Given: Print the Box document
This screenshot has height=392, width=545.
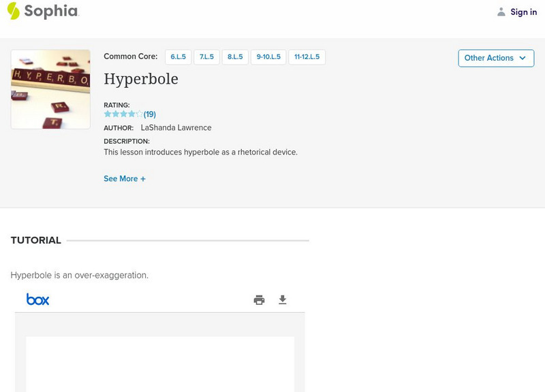Looking at the screenshot, I should pyautogui.click(x=259, y=300).
